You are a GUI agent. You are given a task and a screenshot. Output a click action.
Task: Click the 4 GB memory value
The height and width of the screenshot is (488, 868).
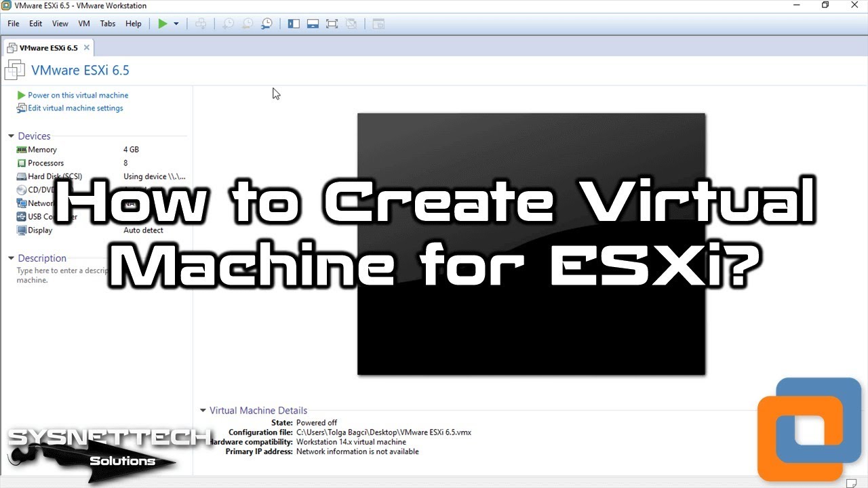pos(131,150)
